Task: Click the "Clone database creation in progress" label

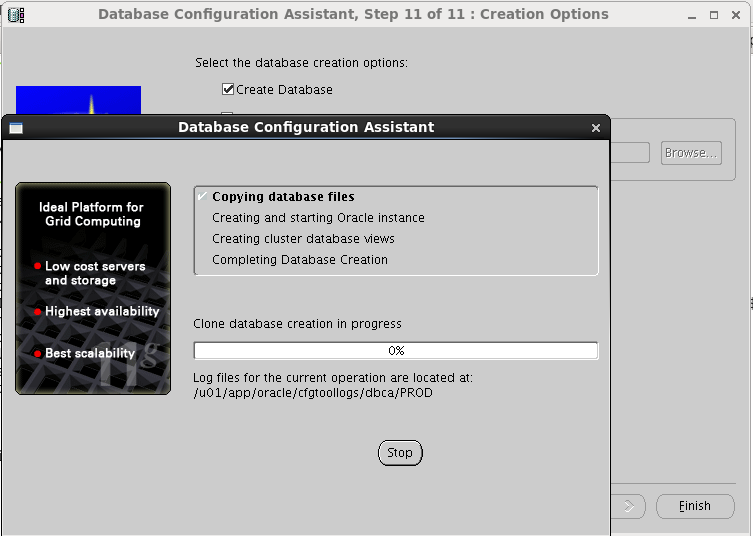Action: tap(297, 324)
